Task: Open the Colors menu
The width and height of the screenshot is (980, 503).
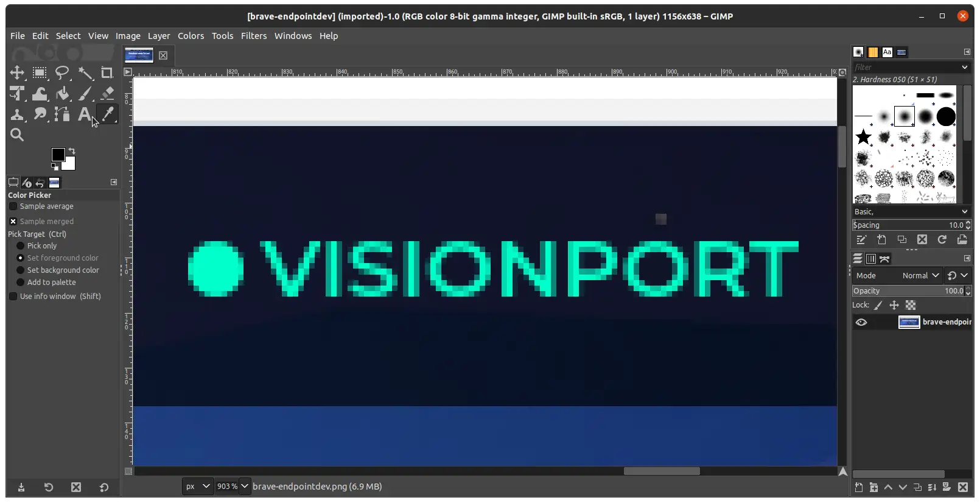Action: tap(191, 36)
